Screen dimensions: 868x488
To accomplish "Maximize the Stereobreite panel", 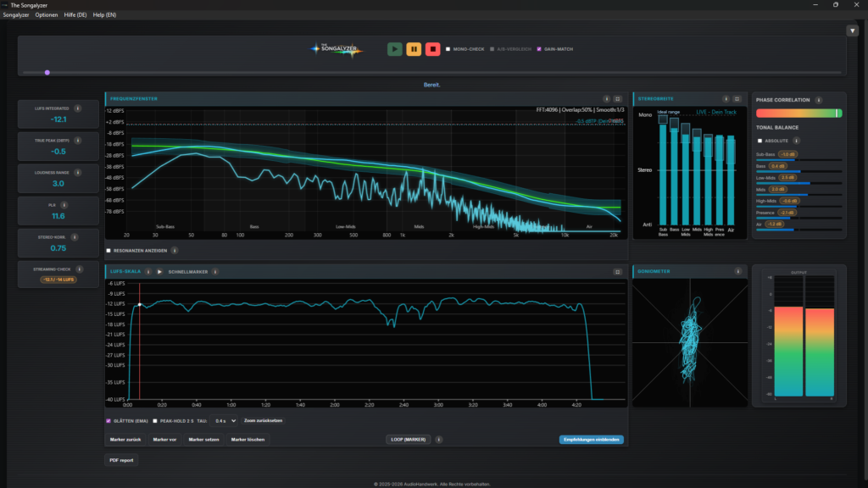I will point(737,99).
